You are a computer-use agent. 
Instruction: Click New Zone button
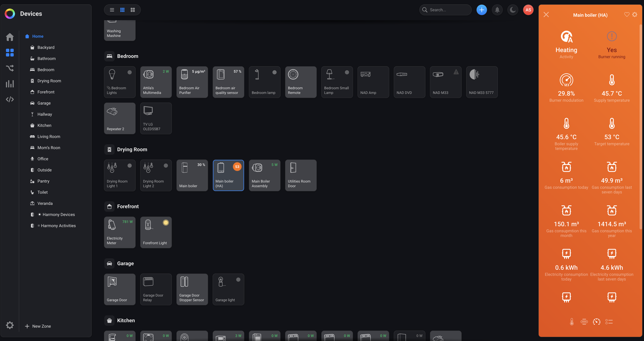[x=38, y=326]
